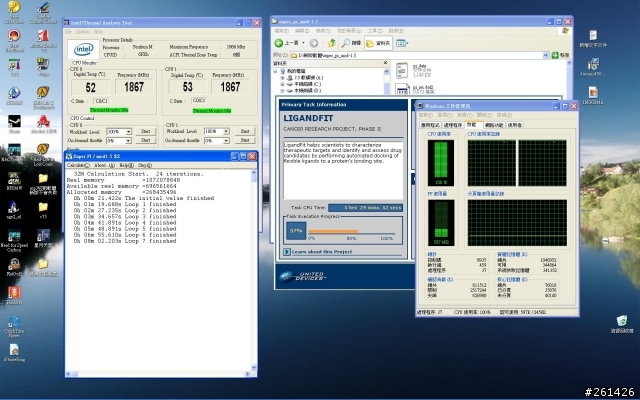
Task: Click the United Devices logo
Action: tap(302, 276)
